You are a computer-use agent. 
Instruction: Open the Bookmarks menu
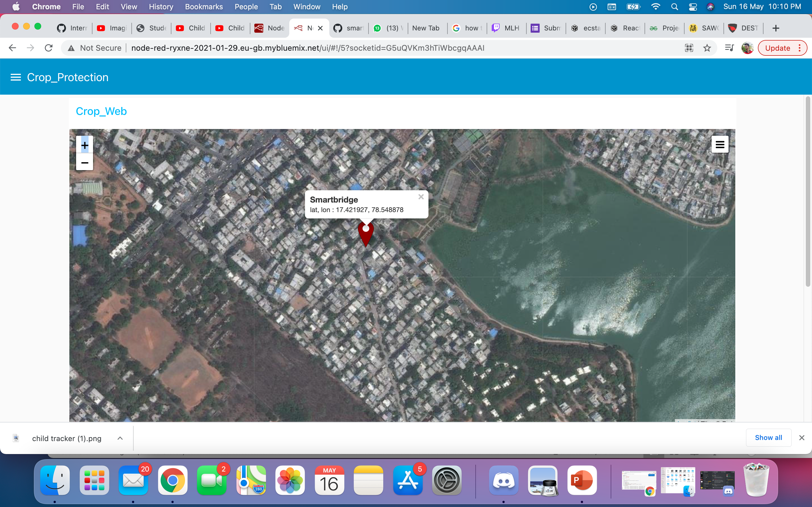tap(204, 7)
